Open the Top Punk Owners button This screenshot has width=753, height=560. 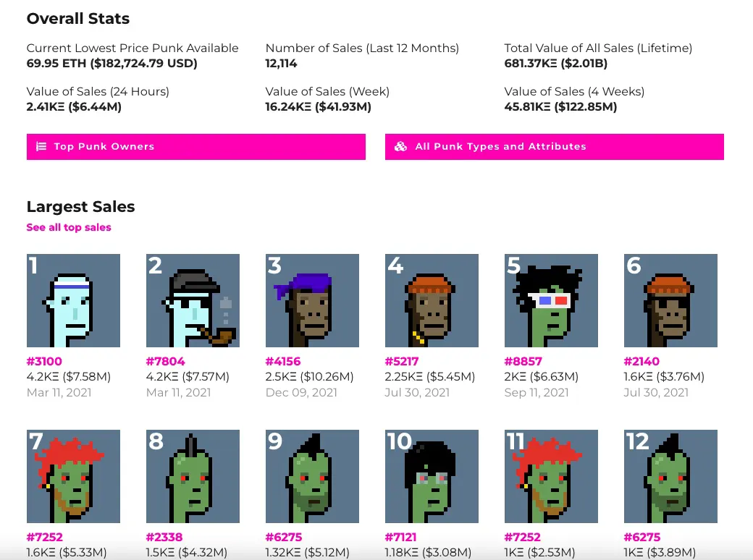click(x=196, y=147)
